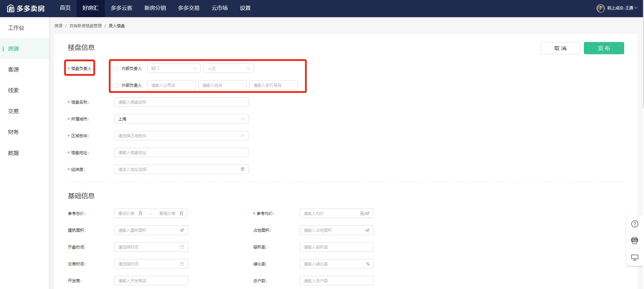Focus the 建筑面积 input field
644x289 pixels.
tap(151, 230)
